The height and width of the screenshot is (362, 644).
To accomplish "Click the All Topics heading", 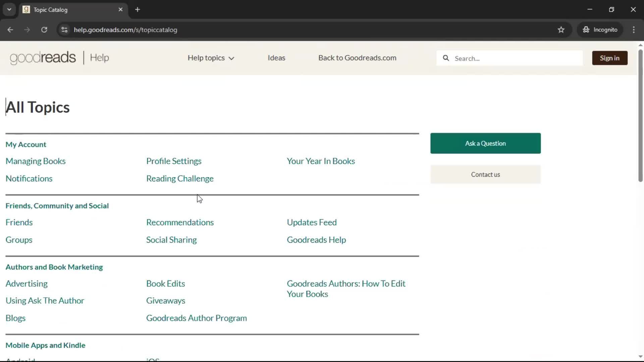I will pyautogui.click(x=38, y=107).
